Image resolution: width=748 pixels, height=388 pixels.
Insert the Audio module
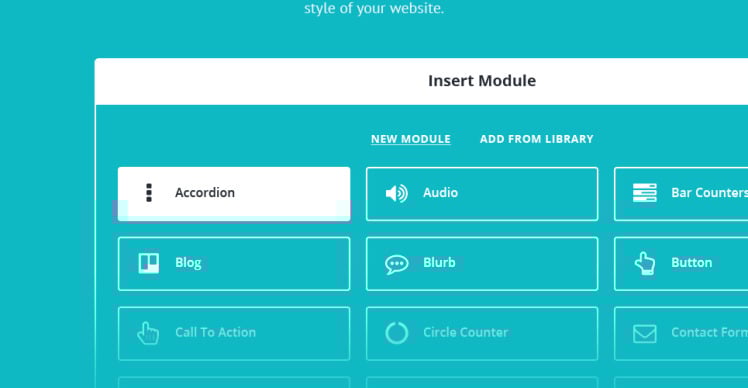click(482, 194)
